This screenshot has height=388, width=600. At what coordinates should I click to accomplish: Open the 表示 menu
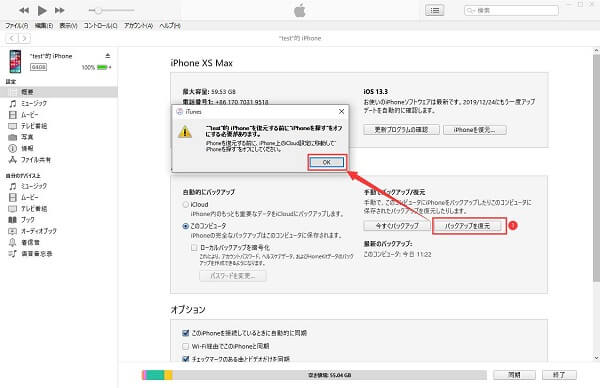pos(68,26)
